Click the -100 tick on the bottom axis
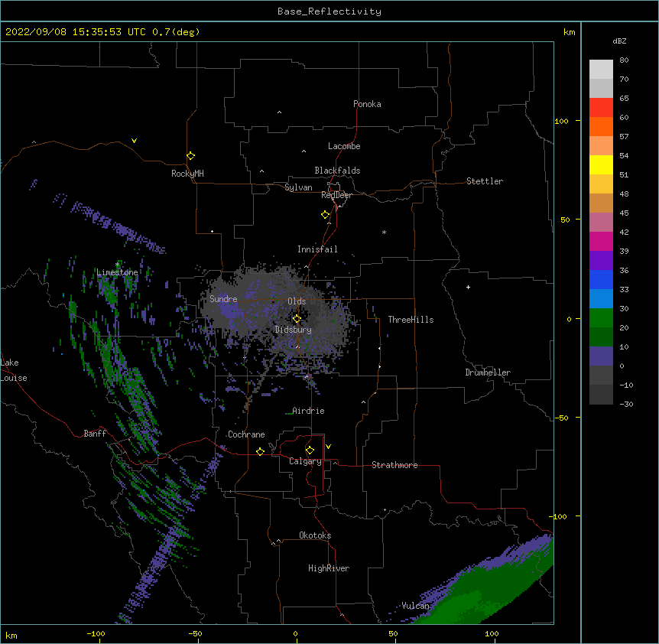Viewport: 659px width, 644px height. click(96, 634)
